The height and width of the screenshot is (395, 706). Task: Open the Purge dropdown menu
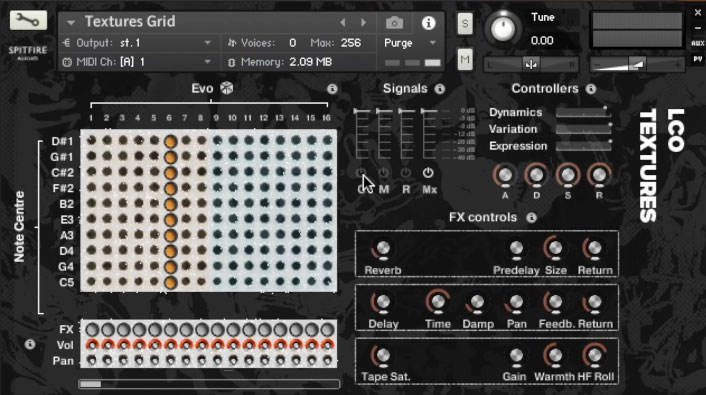pyautogui.click(x=410, y=43)
